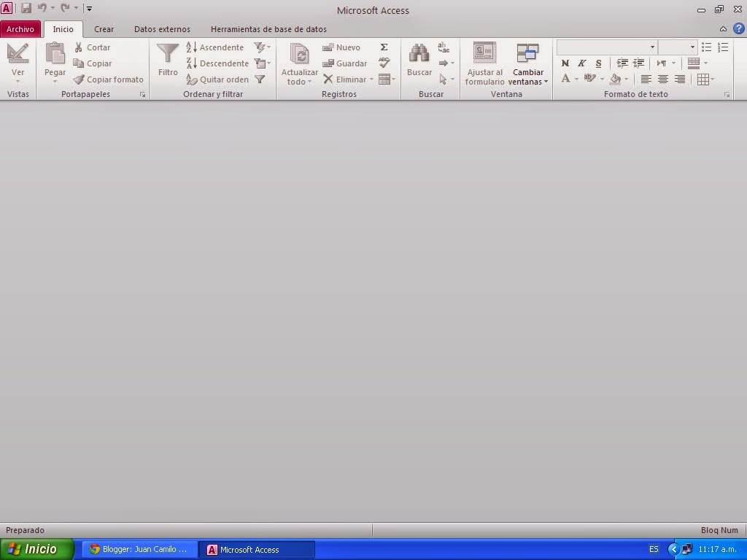
Task: Switch to the Crear tab
Action: click(x=104, y=29)
